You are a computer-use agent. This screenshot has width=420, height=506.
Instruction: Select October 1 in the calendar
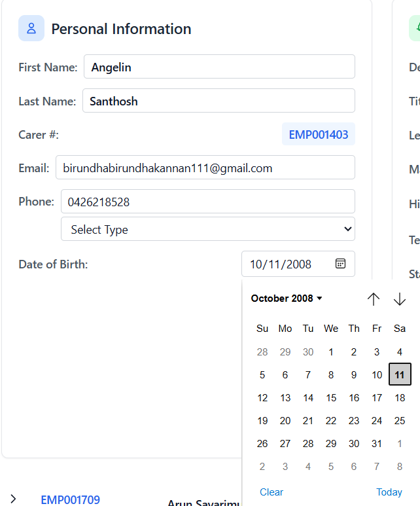(331, 352)
